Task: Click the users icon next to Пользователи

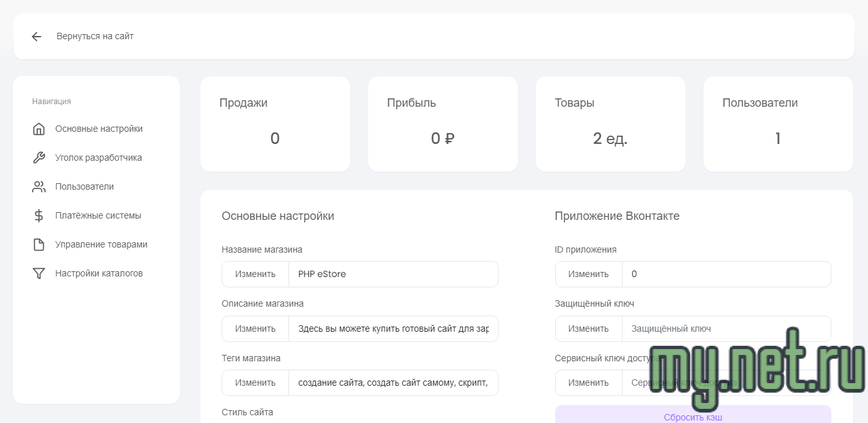Action: pos(39,186)
